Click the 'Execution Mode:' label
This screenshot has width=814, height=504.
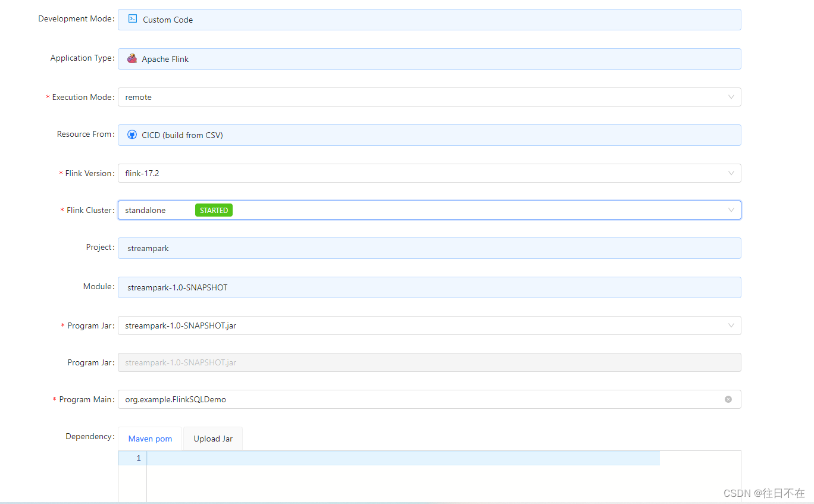[x=83, y=97]
